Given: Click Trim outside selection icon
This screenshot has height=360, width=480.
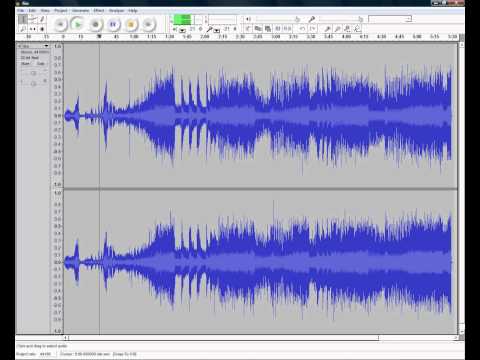Looking at the screenshot, I should tap(277, 29).
